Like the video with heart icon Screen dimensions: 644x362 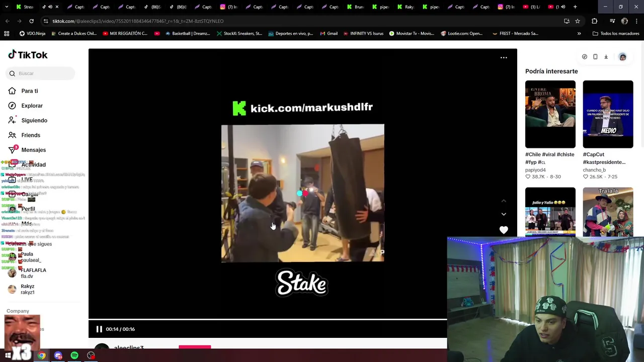pyautogui.click(x=504, y=230)
